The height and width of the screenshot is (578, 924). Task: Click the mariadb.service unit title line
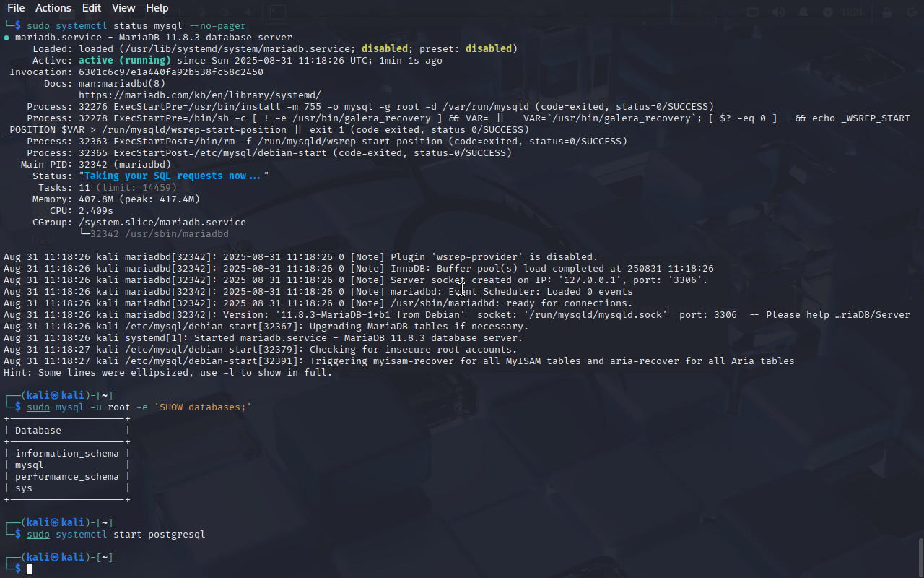(148, 38)
